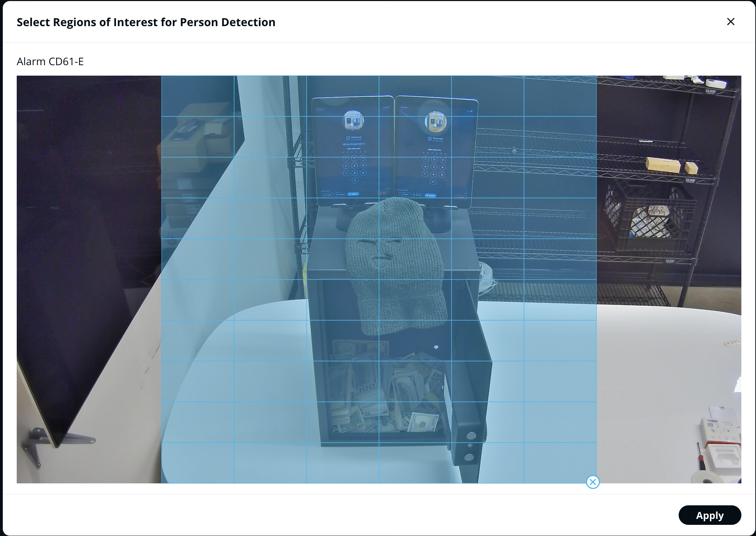This screenshot has height=536, width=756.
Task: Toggle the top-left cell of blue grid
Action: (x=198, y=96)
